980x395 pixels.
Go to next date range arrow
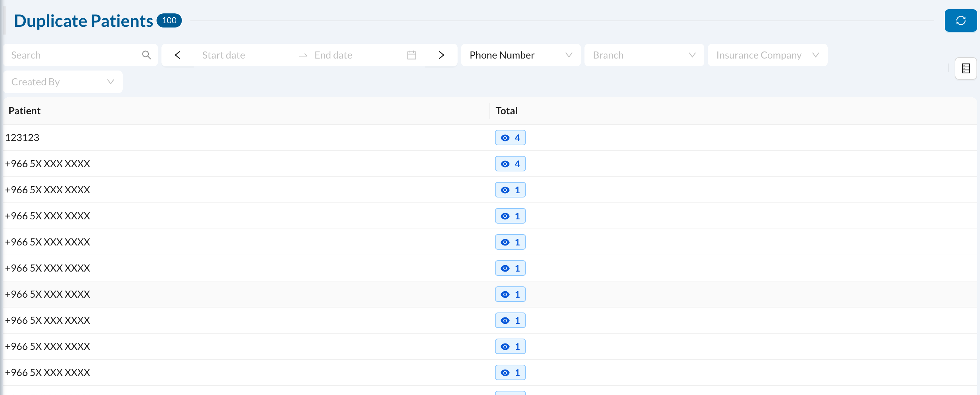click(441, 55)
